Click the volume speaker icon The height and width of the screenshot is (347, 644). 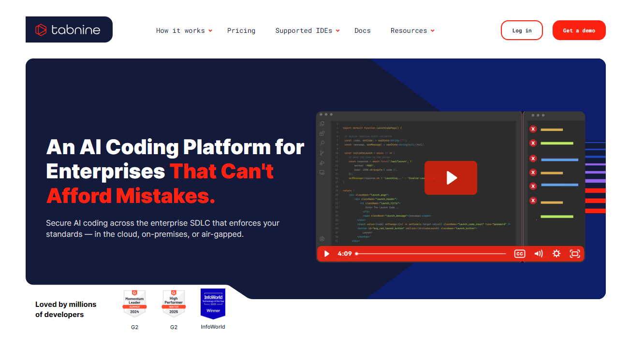[538, 254]
